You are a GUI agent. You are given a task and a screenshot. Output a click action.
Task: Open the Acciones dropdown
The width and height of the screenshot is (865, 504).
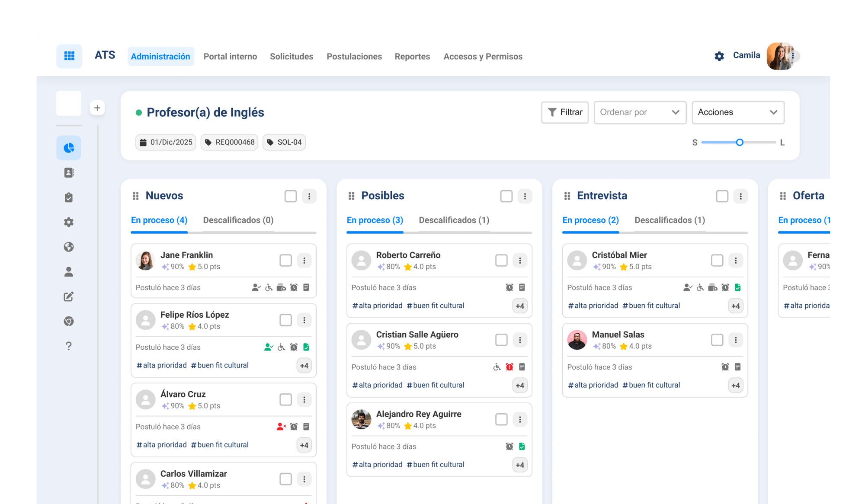click(738, 112)
